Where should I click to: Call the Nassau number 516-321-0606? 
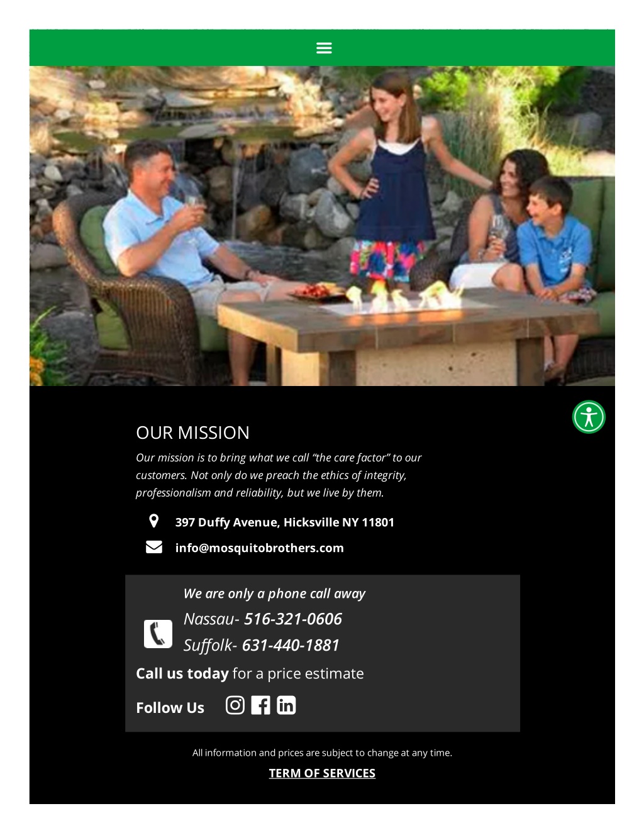pos(293,619)
